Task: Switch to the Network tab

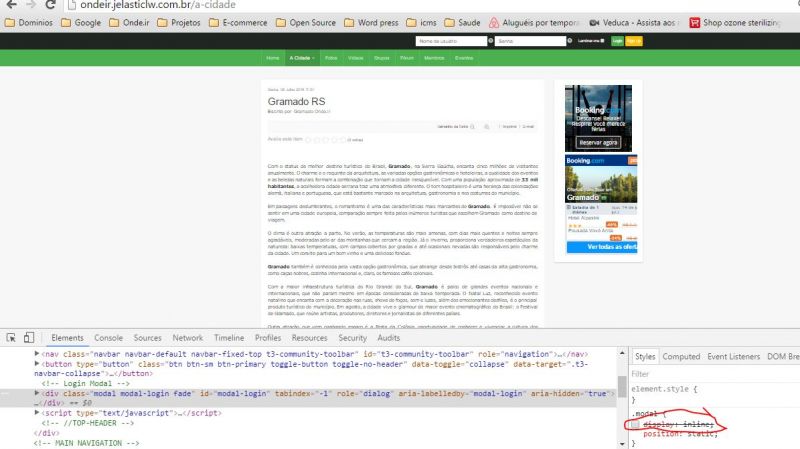Action: pos(187,338)
